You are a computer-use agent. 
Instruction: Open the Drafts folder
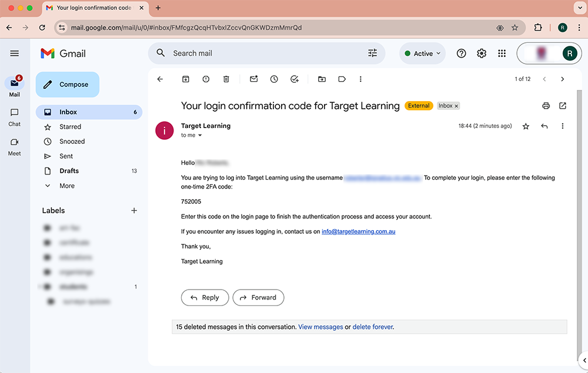pyautogui.click(x=69, y=171)
